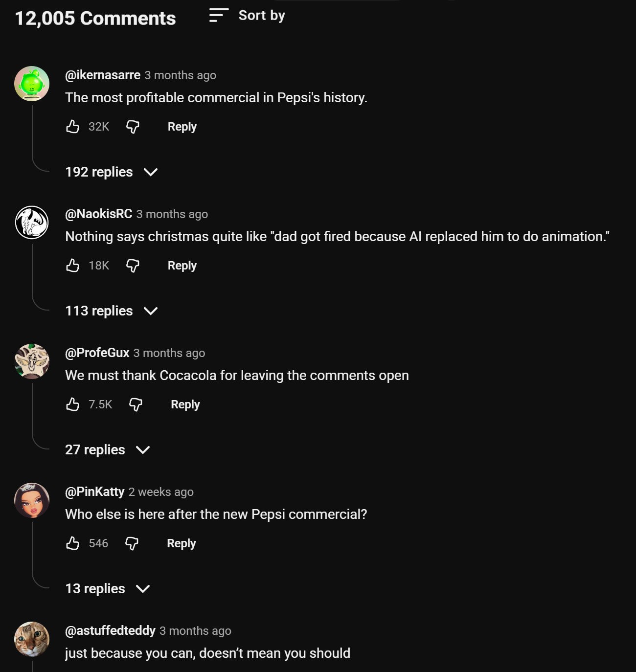Screen dimensions: 636x672
Task: Select the Reply button under @NaokisRC
Action: (x=182, y=266)
